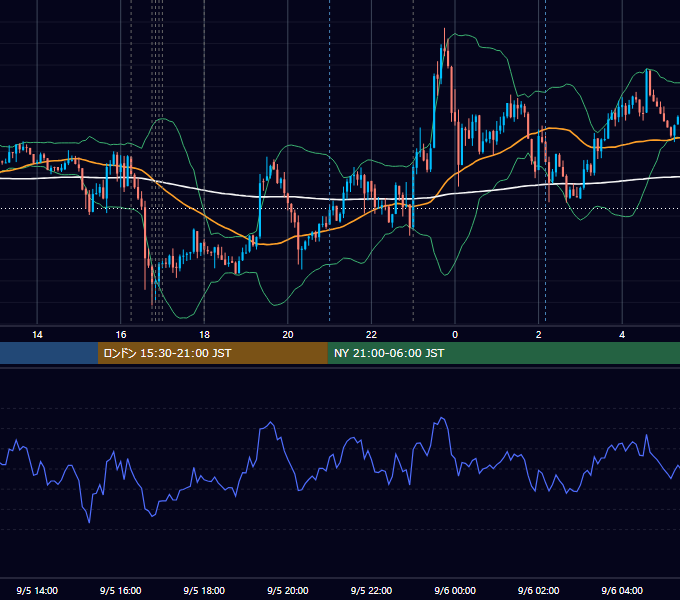Viewport: 680px width, 600px height.
Task: Click the 0 label on the time axis
Action: [455, 335]
